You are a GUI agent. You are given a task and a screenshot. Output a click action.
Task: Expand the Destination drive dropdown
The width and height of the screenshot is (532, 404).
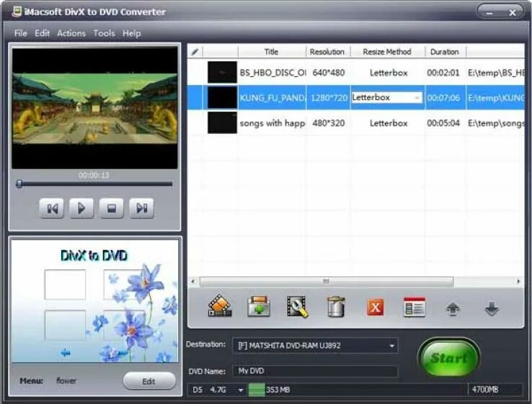pos(392,346)
